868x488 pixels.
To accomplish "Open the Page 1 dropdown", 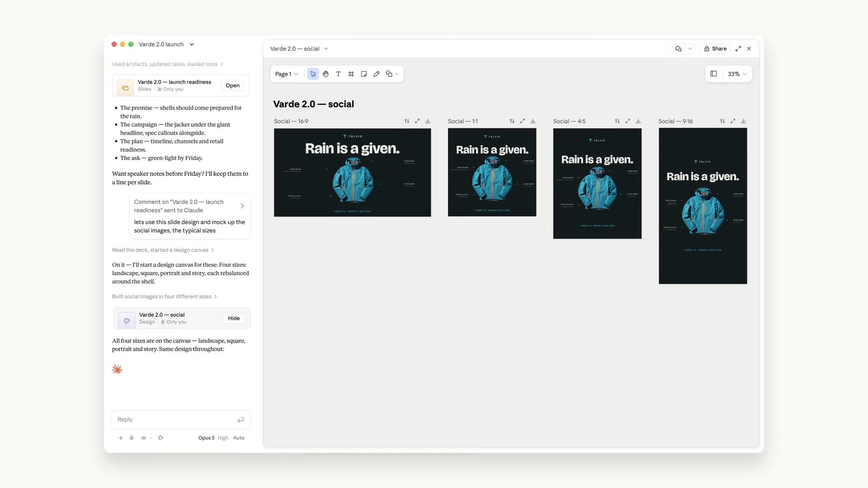I will coord(287,74).
